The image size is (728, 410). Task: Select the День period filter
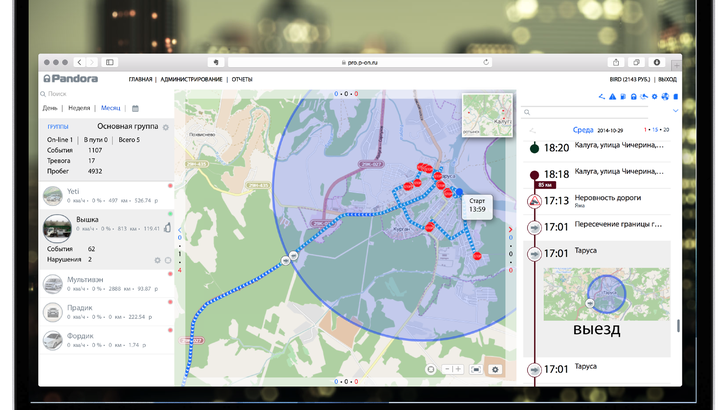pos(50,108)
